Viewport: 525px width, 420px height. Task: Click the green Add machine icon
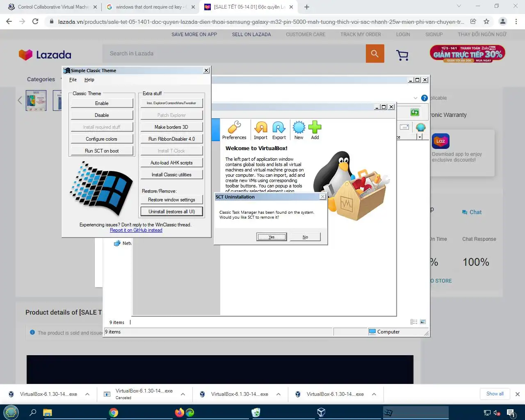coord(315,130)
